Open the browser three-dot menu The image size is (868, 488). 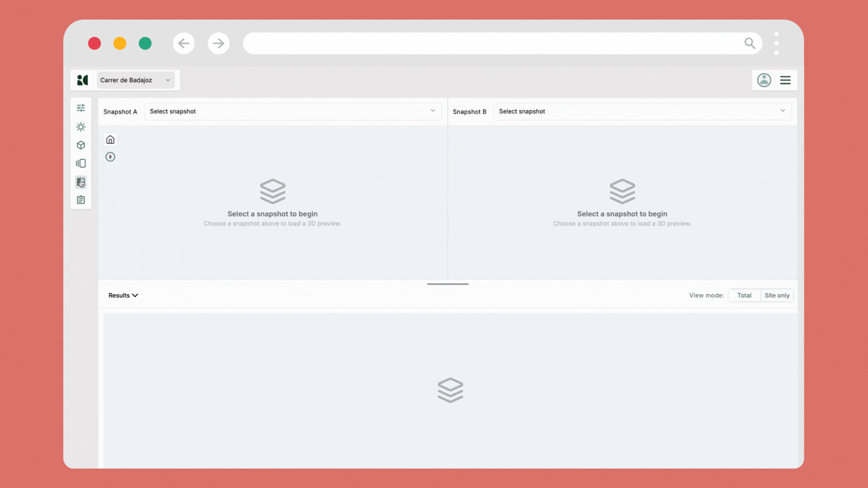[776, 43]
